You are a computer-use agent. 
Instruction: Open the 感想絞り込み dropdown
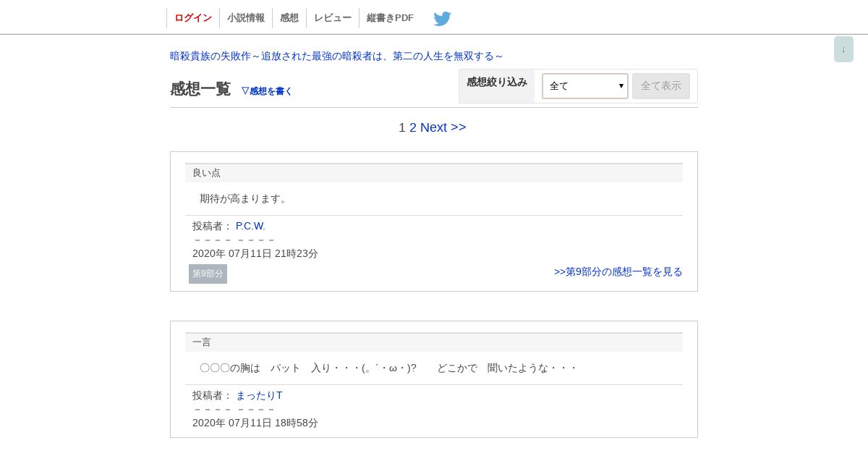click(584, 86)
